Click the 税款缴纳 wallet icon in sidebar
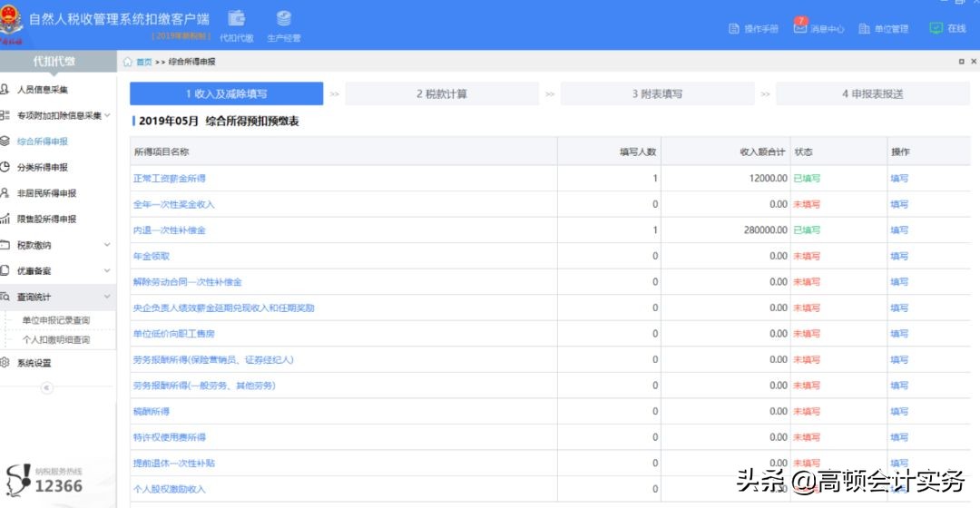 (x=5, y=245)
